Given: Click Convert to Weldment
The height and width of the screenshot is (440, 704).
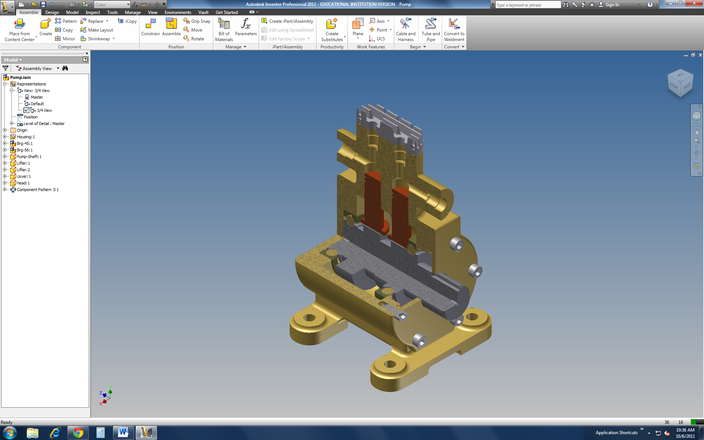Looking at the screenshot, I should tap(454, 30).
